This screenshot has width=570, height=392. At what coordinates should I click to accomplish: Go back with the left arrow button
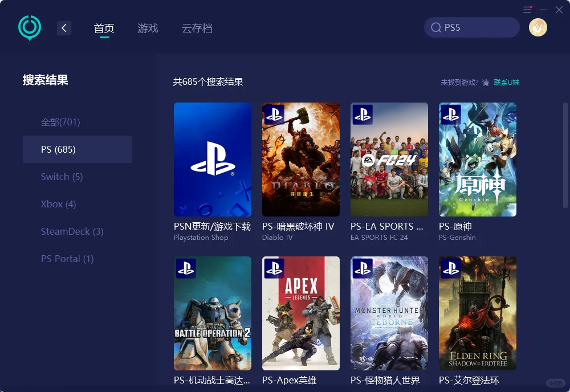[x=64, y=28]
